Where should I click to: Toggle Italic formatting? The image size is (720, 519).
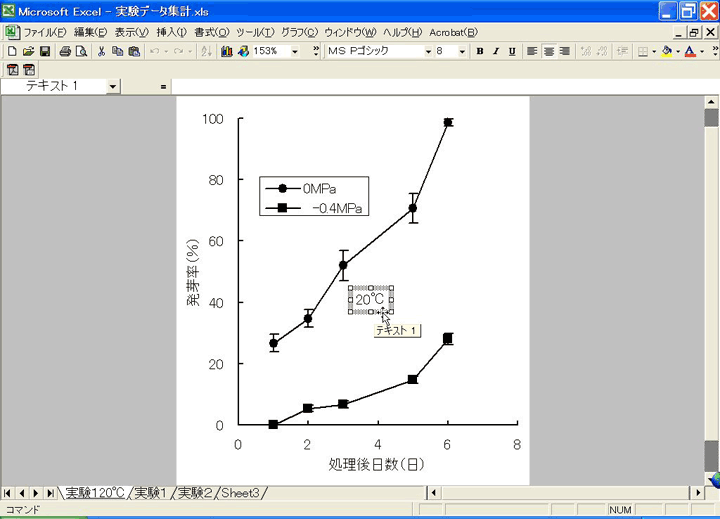point(496,51)
